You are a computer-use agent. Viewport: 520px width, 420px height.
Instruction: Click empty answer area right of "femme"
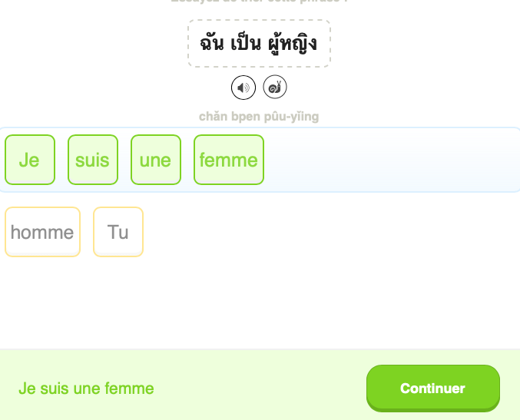(384, 160)
